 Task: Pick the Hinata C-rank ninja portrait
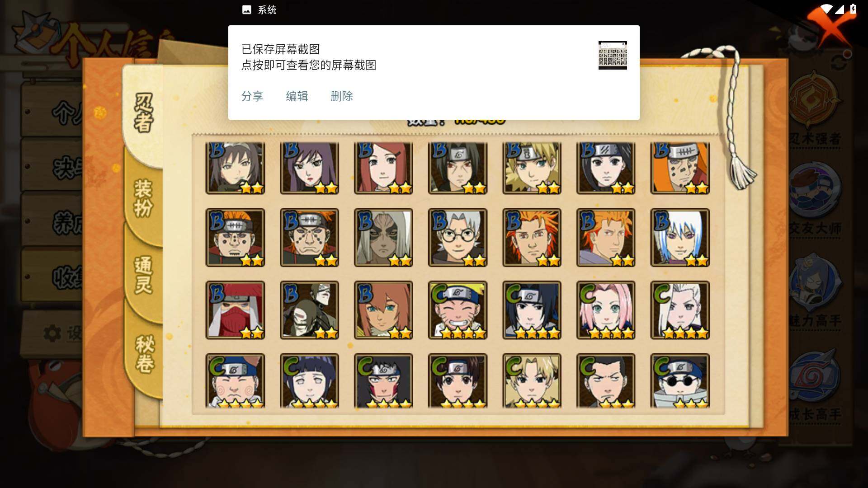(x=309, y=381)
